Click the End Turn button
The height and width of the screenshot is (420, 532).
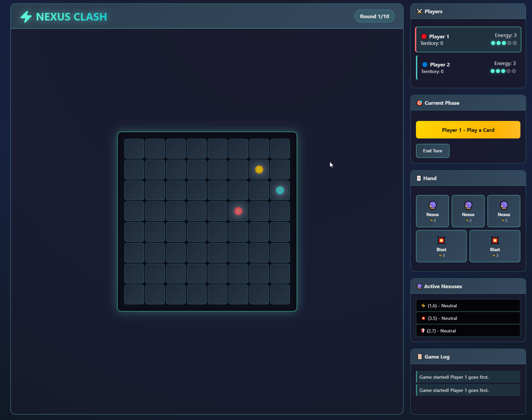(433, 151)
